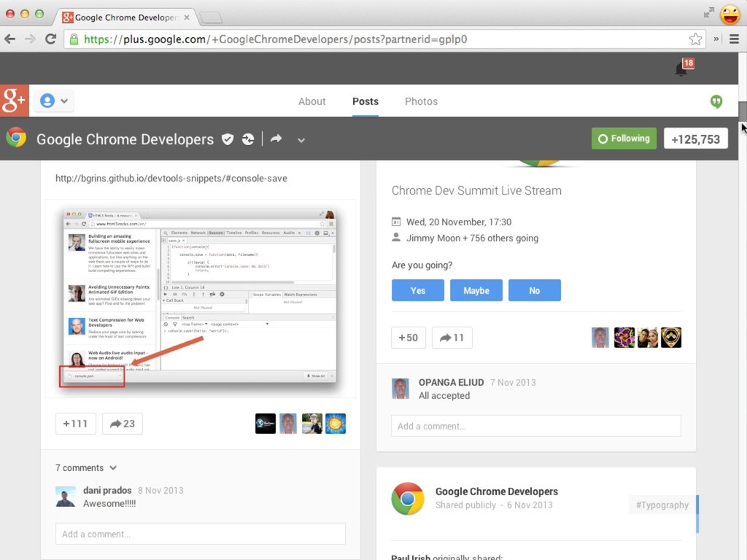Open the Hangouts chat icon
The image size is (747, 560).
(x=716, y=102)
